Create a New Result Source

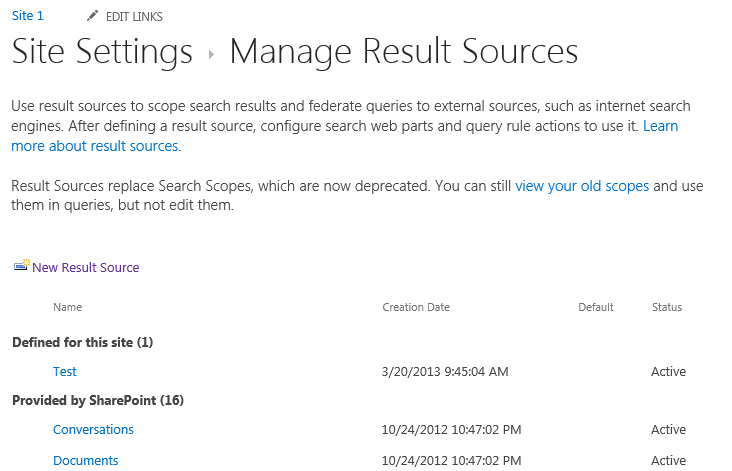pyautogui.click(x=85, y=267)
